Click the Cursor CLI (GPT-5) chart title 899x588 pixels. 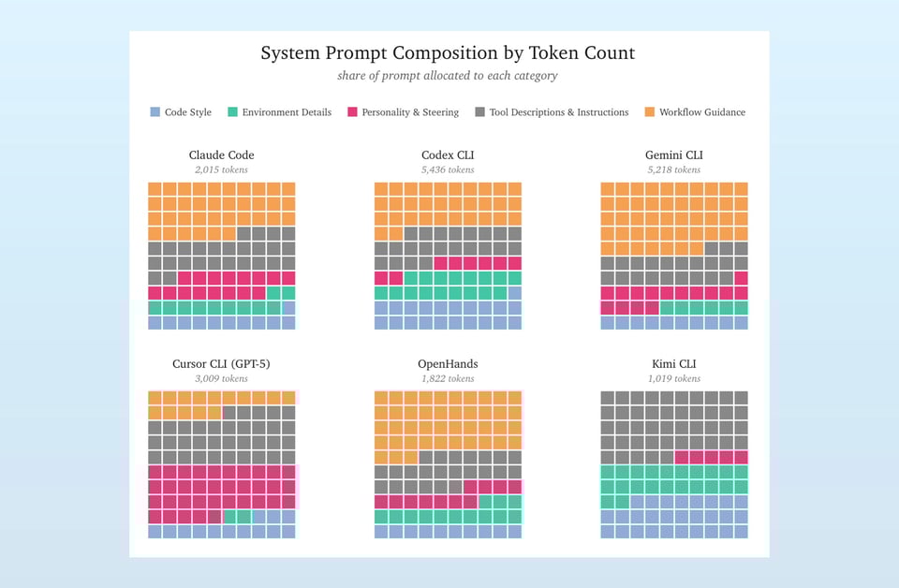[221, 364]
